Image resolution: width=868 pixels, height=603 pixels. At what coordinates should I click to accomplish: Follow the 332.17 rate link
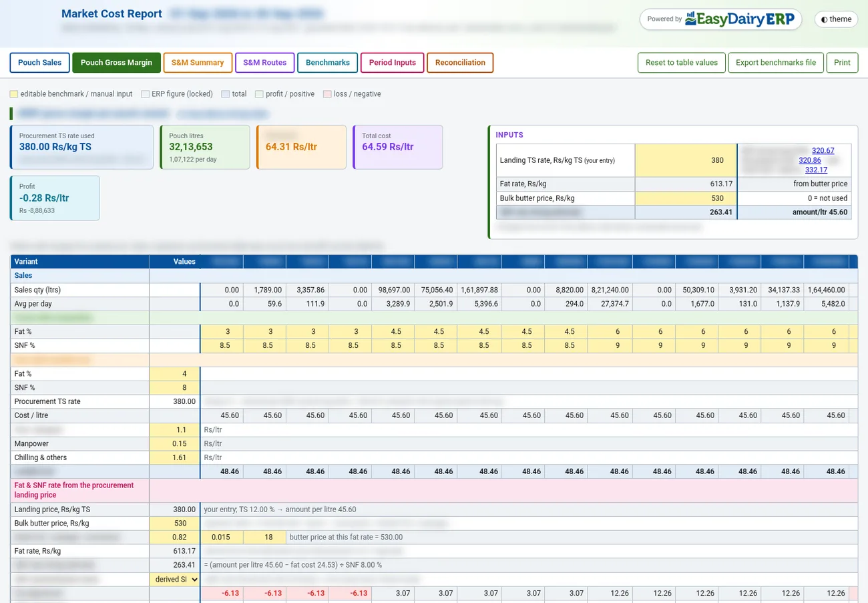tap(817, 170)
